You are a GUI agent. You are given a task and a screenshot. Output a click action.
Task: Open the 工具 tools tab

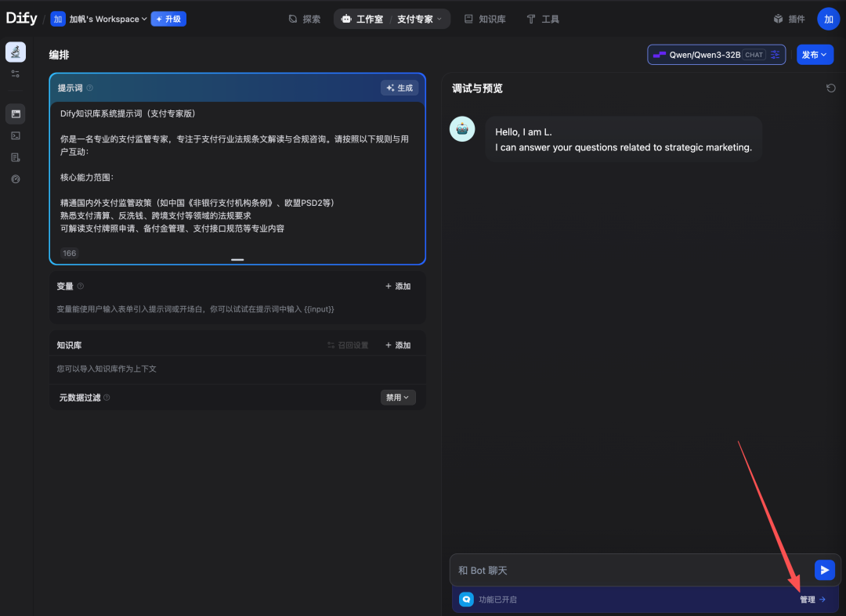pyautogui.click(x=543, y=19)
